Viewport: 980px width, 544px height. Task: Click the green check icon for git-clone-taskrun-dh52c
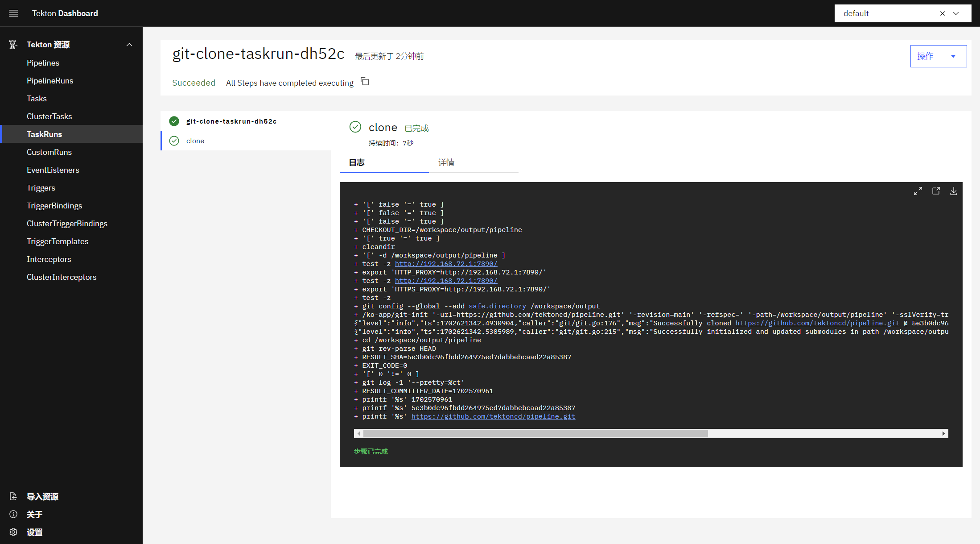point(174,121)
